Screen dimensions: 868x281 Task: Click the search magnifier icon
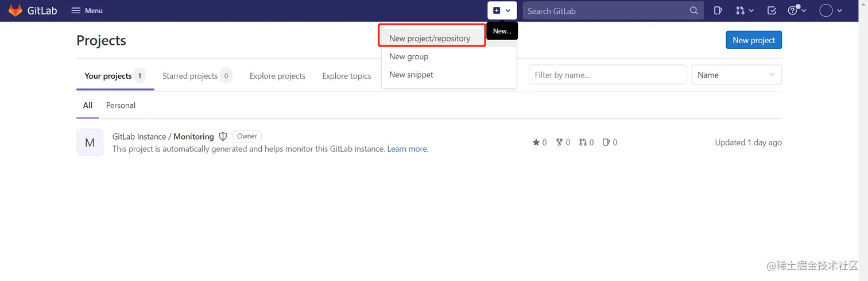[693, 10]
